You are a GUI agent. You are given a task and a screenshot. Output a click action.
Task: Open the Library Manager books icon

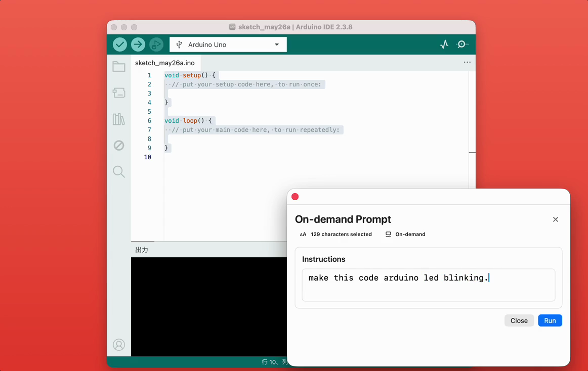[x=119, y=119]
